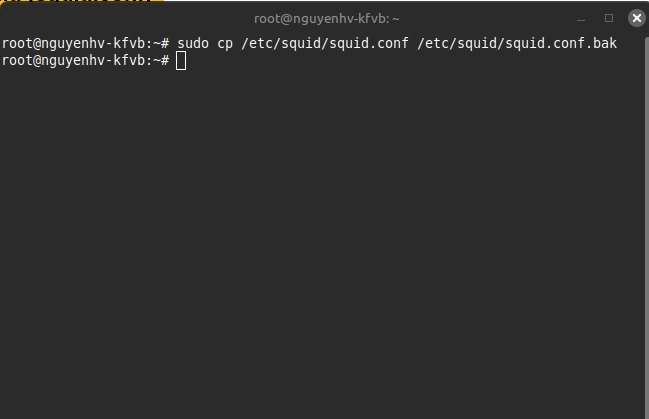Viewport: 649px width, 419px height.
Task: Click the cp command word
Action: click(x=226, y=44)
